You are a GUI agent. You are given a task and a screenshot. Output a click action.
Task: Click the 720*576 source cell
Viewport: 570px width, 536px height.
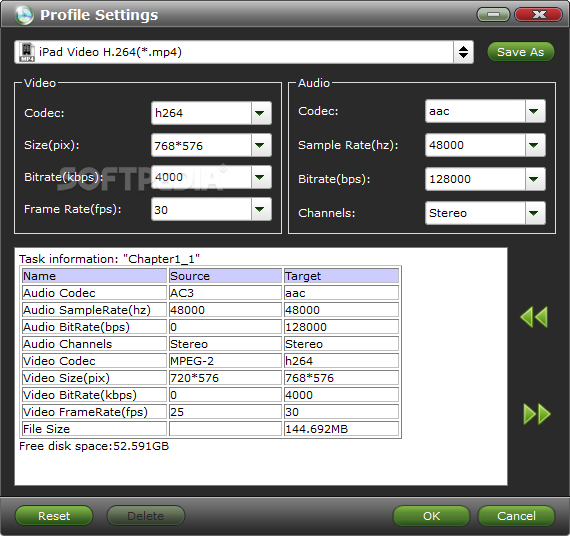coord(225,378)
